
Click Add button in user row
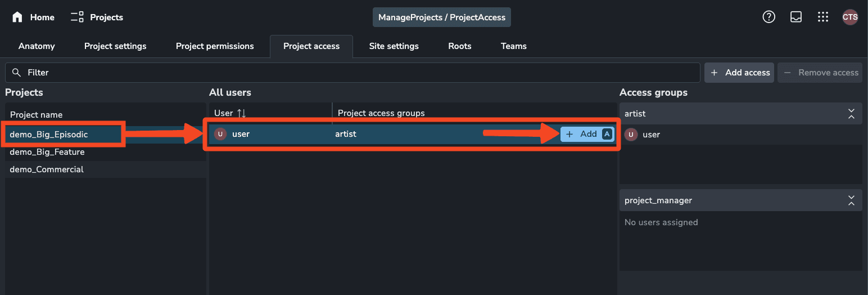pos(587,134)
